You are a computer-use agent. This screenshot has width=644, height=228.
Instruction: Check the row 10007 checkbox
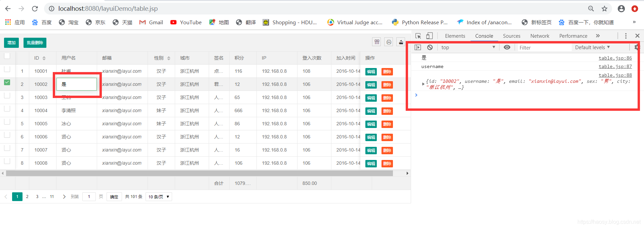coord(7,148)
